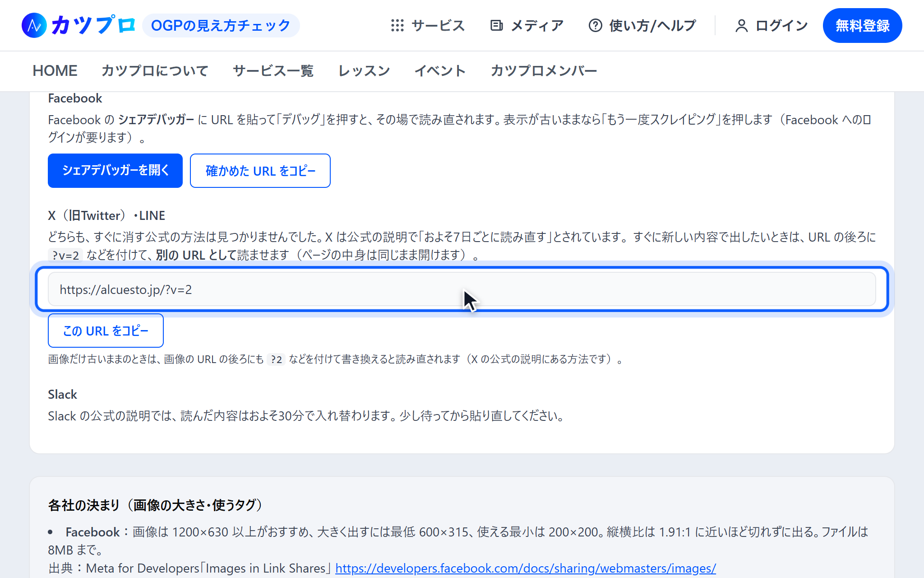Viewport: 924px width, 578px height.
Task: Click the X（旧Twitter）・LINE heading
Action: pyautogui.click(x=106, y=215)
